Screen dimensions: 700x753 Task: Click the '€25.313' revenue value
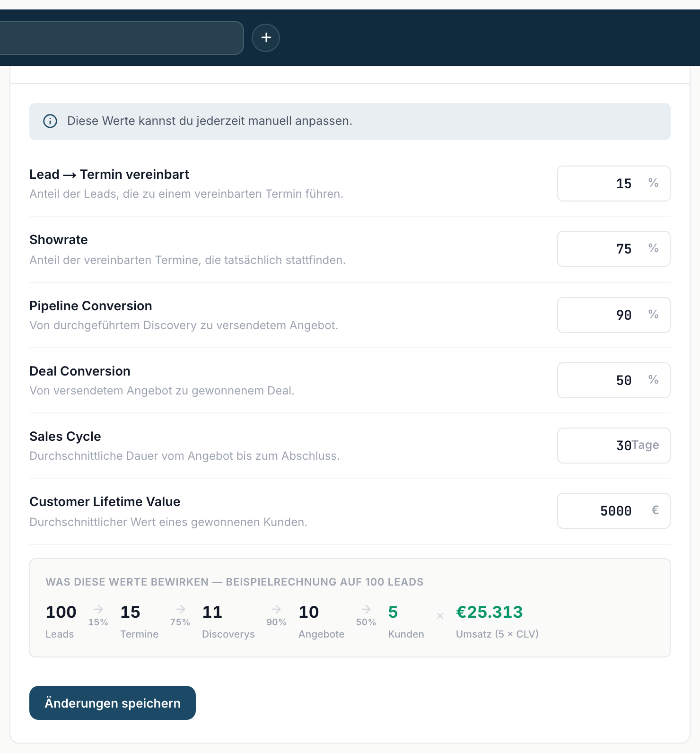[x=490, y=612]
